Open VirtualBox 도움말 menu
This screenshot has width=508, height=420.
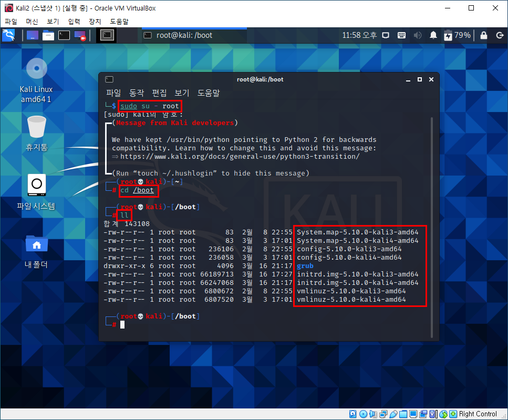coord(119,22)
